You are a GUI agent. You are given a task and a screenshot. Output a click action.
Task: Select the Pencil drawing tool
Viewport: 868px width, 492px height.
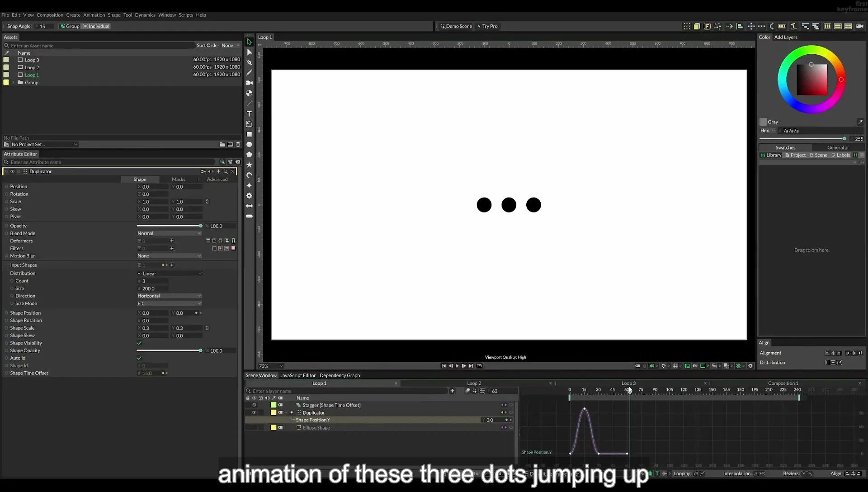(249, 72)
